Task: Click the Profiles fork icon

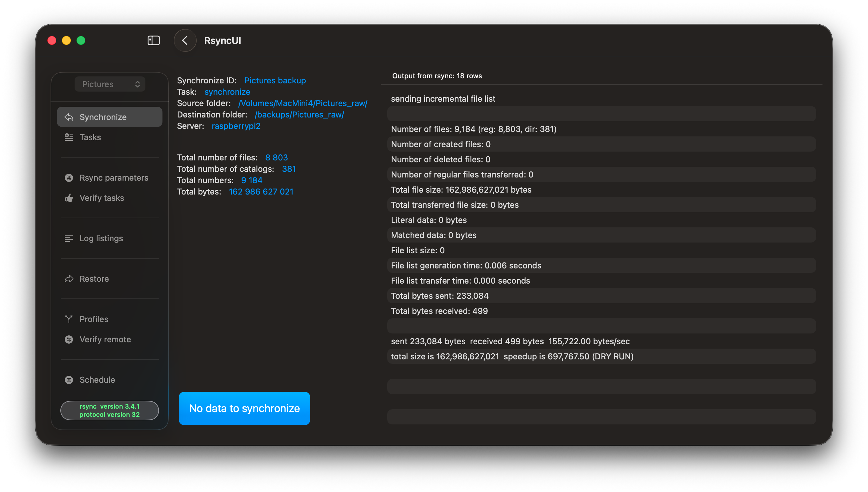Action: pos(69,319)
